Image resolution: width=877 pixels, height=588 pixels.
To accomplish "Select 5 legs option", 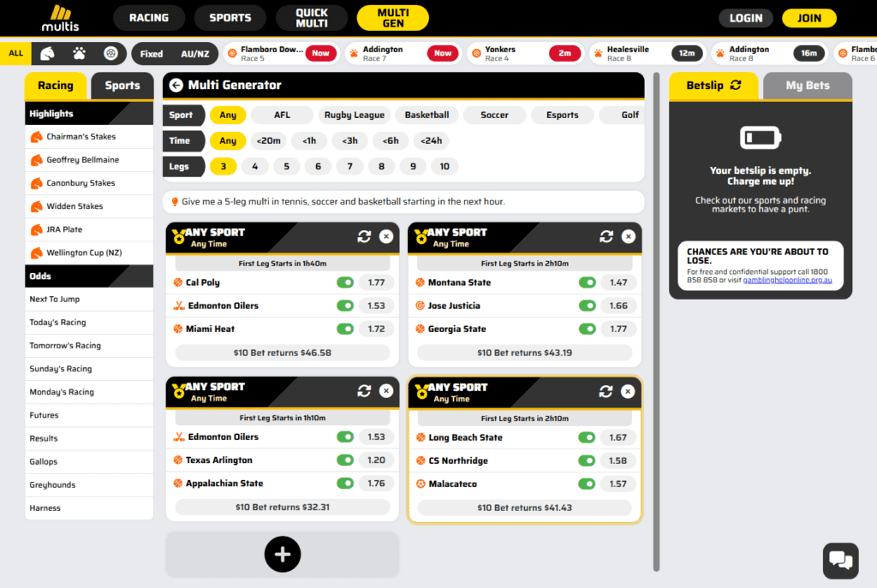I will click(286, 167).
